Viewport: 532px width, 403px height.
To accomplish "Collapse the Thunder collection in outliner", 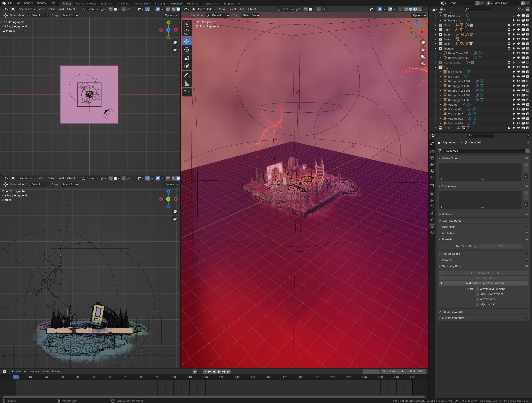I will point(436,49).
